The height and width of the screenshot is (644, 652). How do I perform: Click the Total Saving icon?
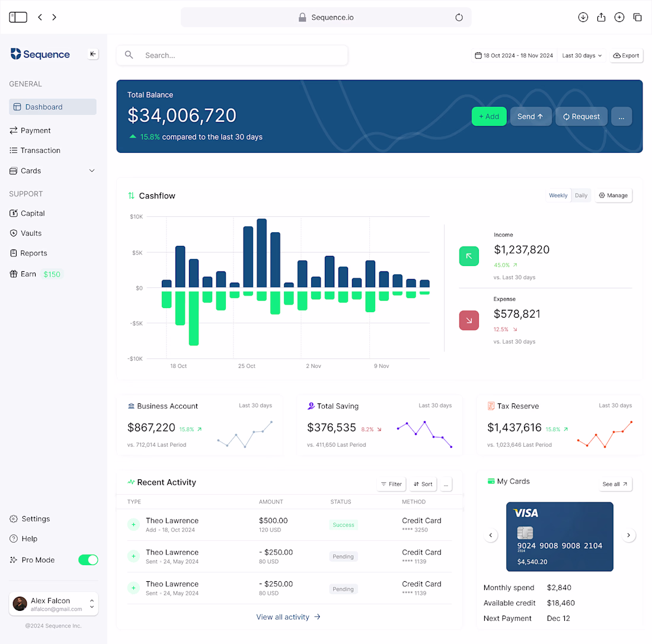coord(311,406)
